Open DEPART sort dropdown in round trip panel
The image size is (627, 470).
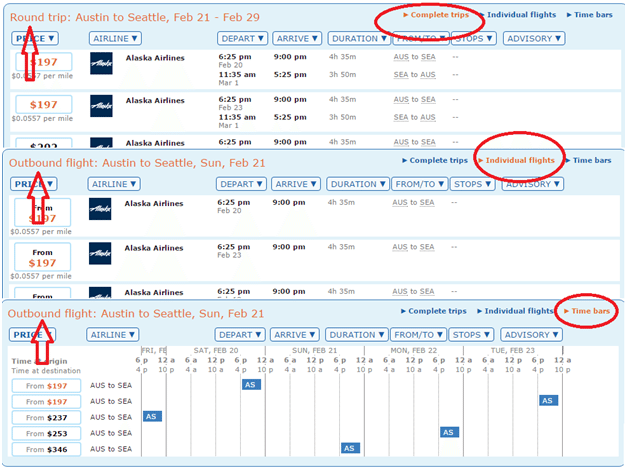pos(243,38)
